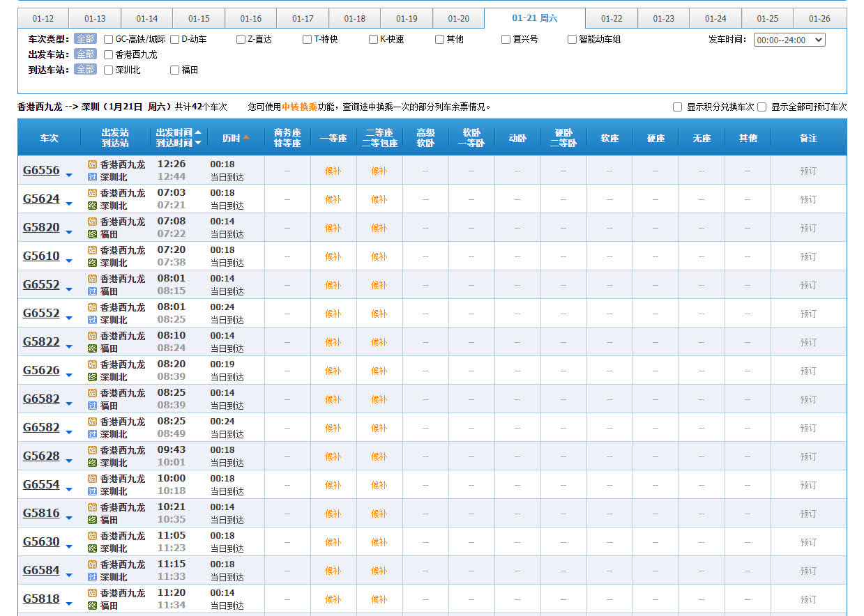Switch to the 01-22 date tab
Image resolution: width=864 pixels, height=616 pixels.
pos(612,19)
